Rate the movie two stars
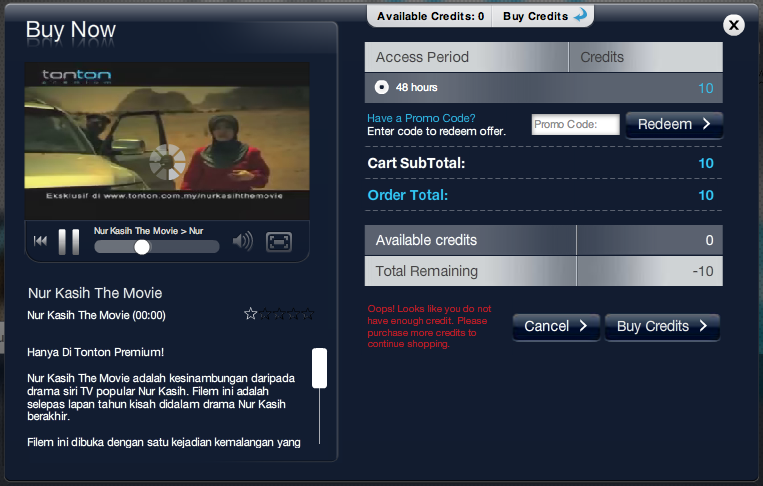Viewport: 763px width, 486px height. point(265,314)
